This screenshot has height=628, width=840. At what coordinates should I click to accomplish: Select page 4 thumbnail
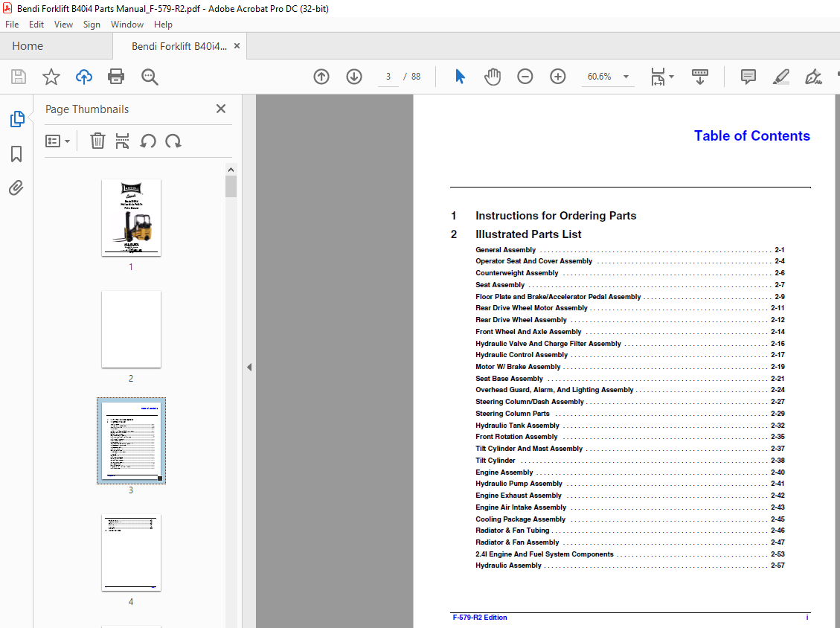[x=131, y=552]
